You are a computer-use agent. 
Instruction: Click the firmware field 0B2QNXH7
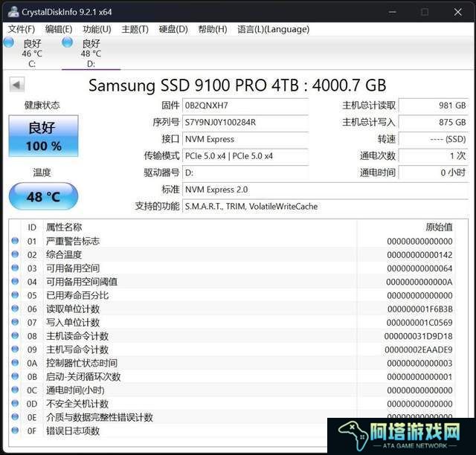(245, 106)
